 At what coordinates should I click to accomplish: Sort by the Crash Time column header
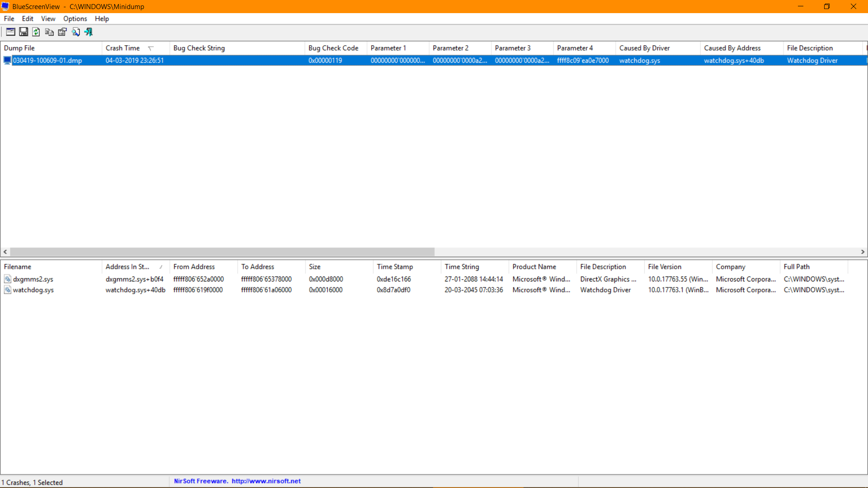click(x=123, y=47)
